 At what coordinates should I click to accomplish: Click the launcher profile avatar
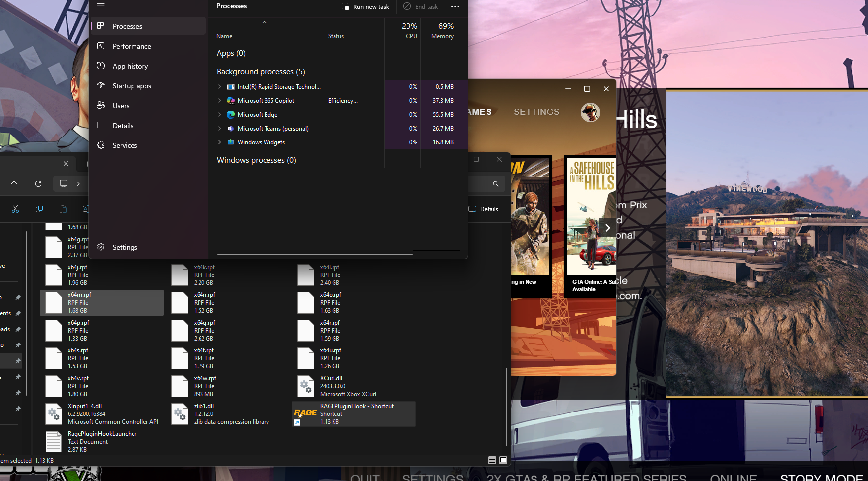click(590, 112)
